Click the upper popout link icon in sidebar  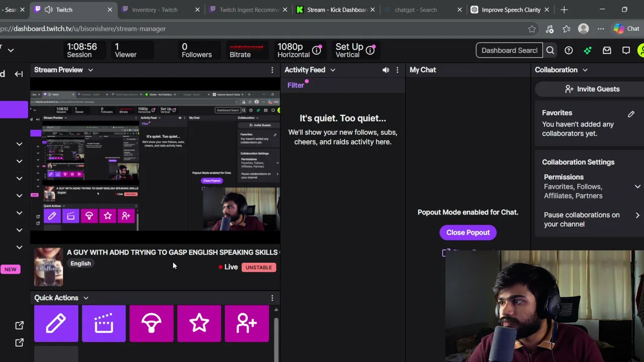pos(19,326)
